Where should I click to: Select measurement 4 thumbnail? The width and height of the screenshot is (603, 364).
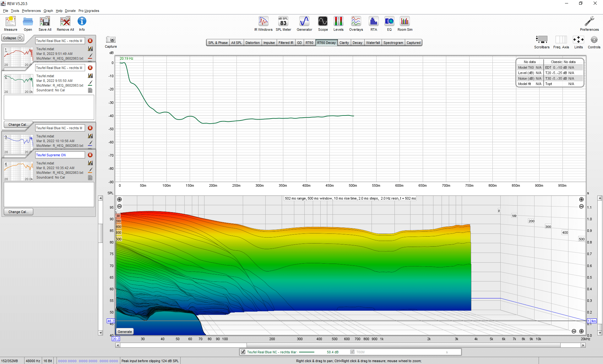pos(19,171)
